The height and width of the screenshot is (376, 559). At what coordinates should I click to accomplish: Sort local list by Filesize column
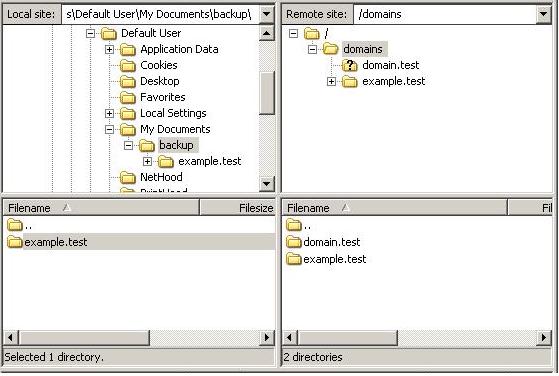click(x=237, y=208)
